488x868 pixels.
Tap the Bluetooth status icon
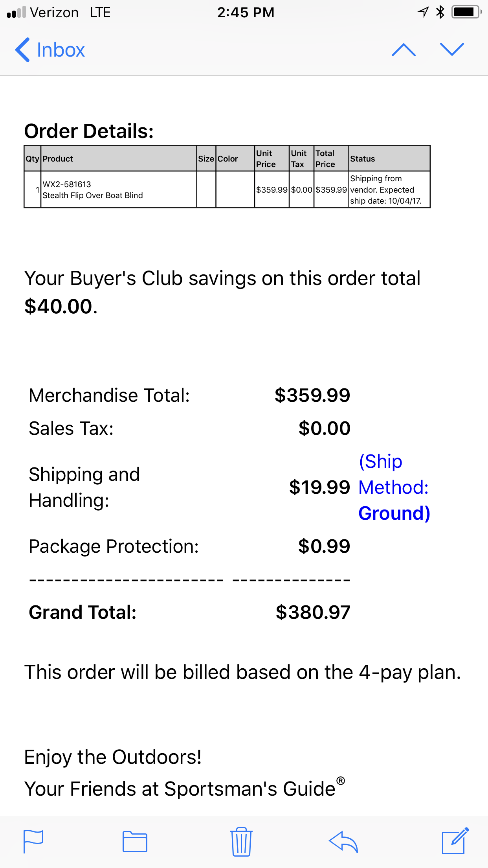(x=440, y=12)
